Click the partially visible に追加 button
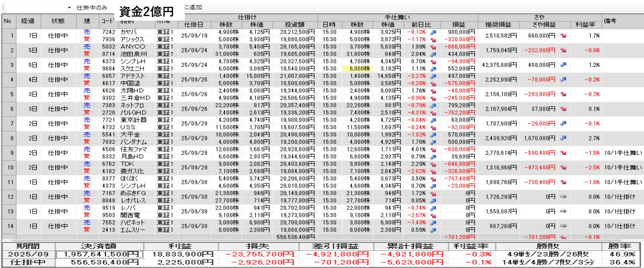Image resolution: width=644 pixels, height=268 pixels. (193, 8)
